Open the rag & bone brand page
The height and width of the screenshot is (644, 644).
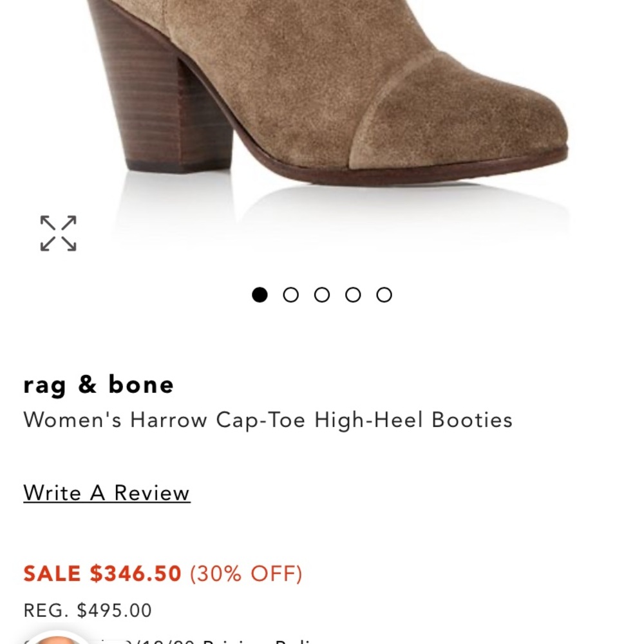(99, 385)
